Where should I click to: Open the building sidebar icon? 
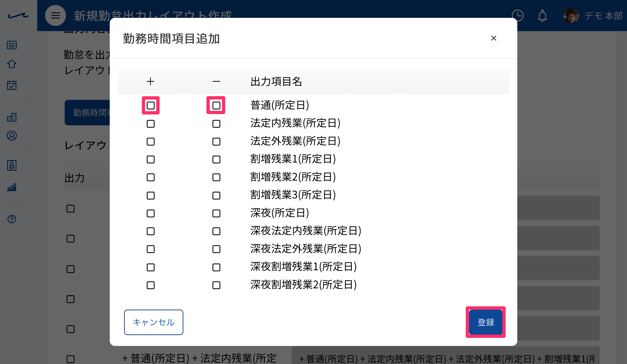12,117
